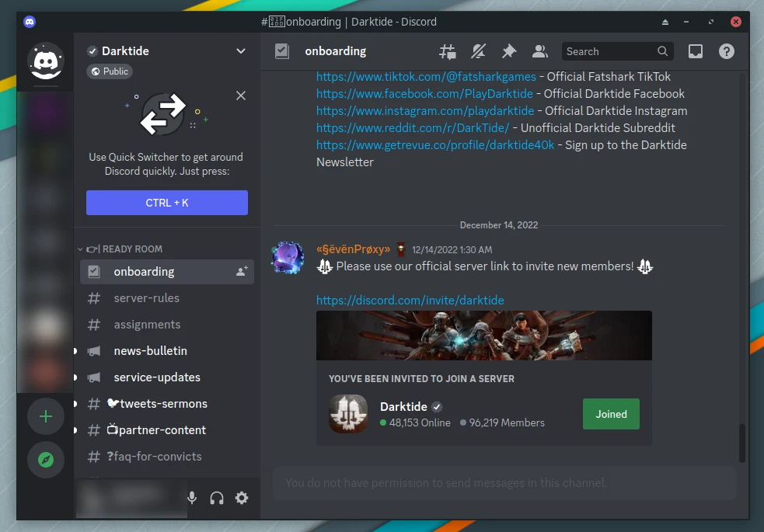The height and width of the screenshot is (532, 764).
Task: Click the title bar up-arrow button
Action: (665, 22)
